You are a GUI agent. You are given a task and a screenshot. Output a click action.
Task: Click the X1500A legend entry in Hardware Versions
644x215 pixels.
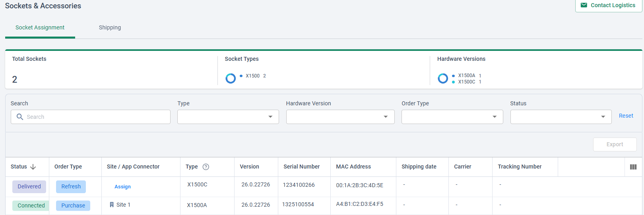(x=467, y=76)
